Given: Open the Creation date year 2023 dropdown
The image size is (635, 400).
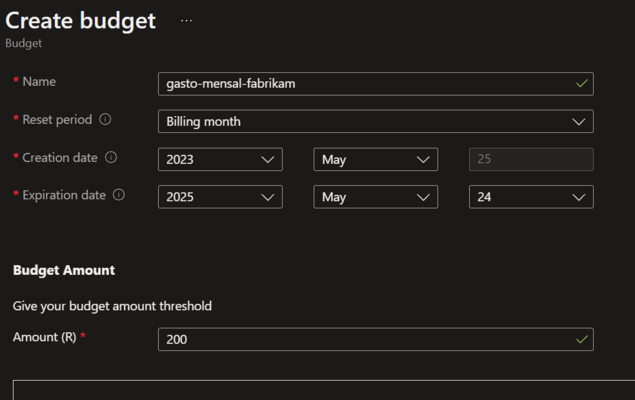Looking at the screenshot, I should (x=220, y=159).
